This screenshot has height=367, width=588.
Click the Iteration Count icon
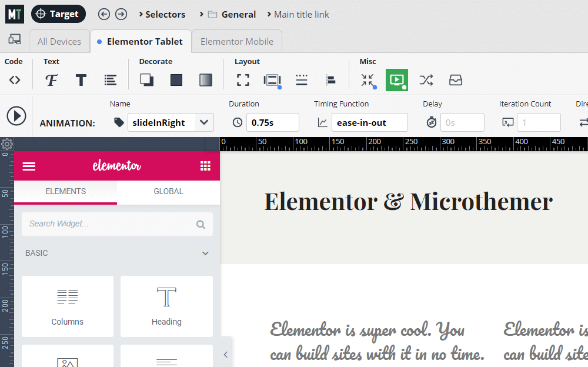(x=508, y=122)
